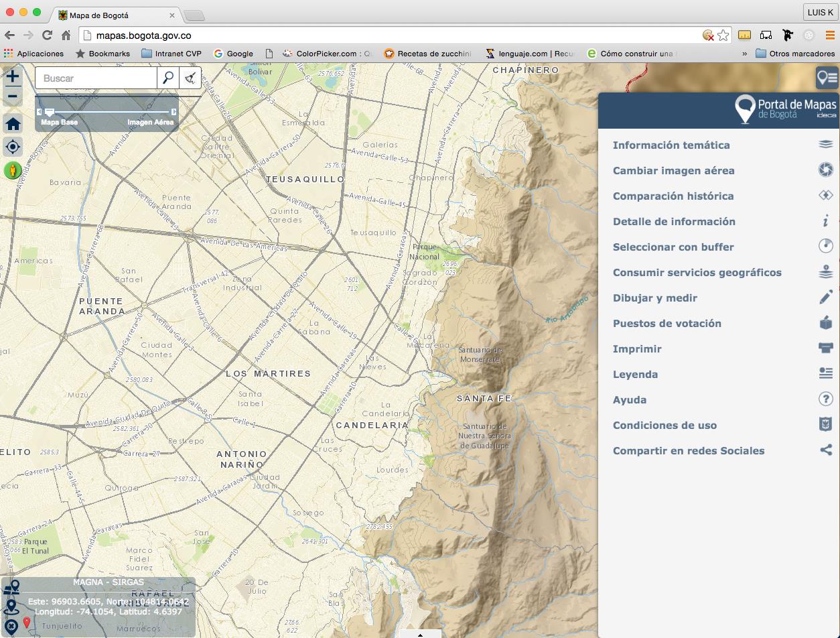
Task: Click Compartir en redes Sociales
Action: point(689,450)
